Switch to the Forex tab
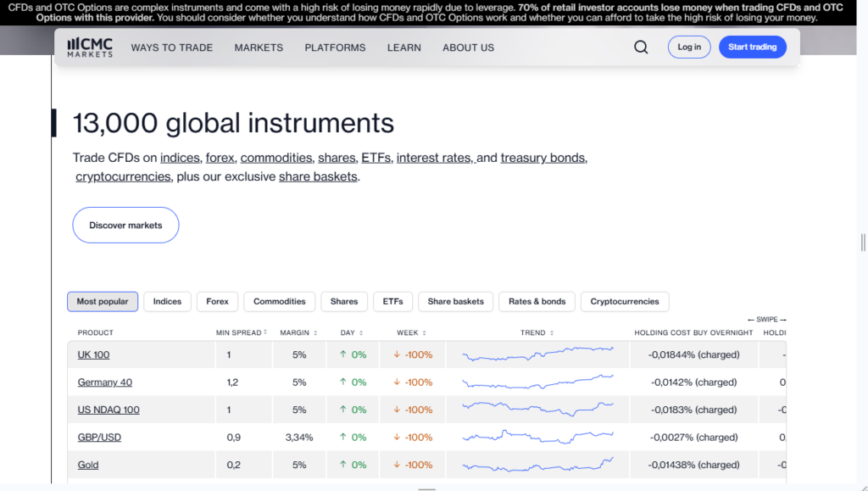868x491 pixels. pos(217,301)
